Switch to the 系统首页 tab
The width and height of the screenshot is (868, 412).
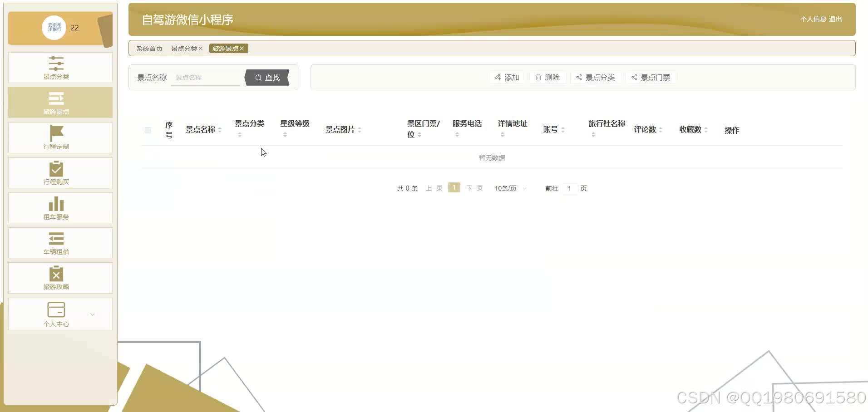[148, 48]
